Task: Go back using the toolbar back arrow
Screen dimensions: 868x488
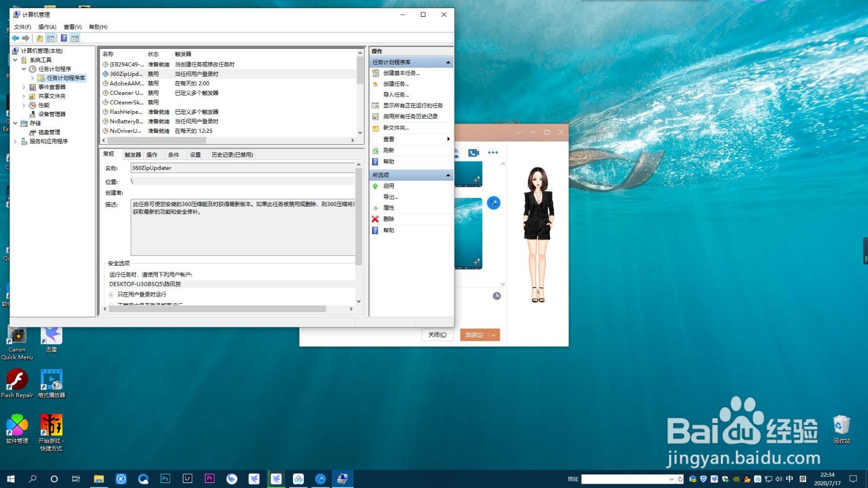Action: point(15,38)
